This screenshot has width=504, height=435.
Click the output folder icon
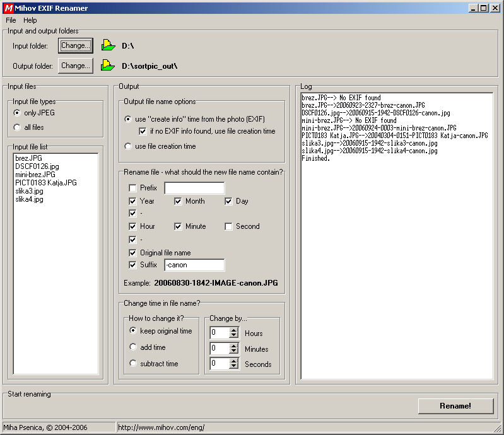point(108,66)
